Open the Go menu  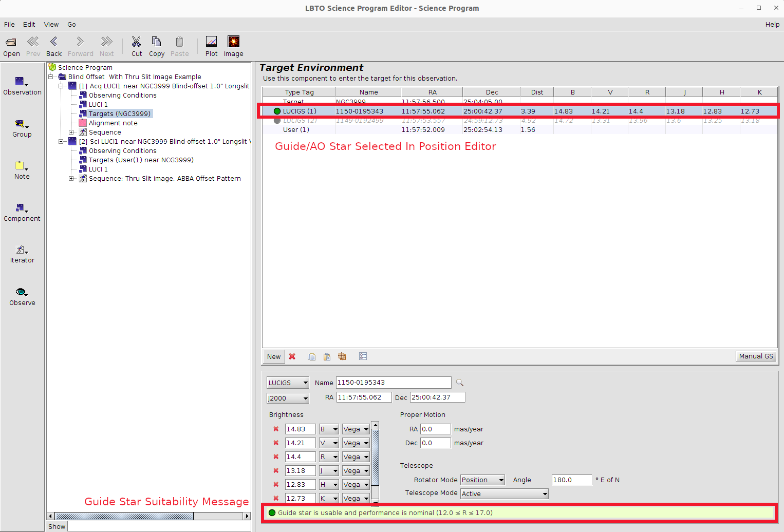pyautogui.click(x=71, y=25)
